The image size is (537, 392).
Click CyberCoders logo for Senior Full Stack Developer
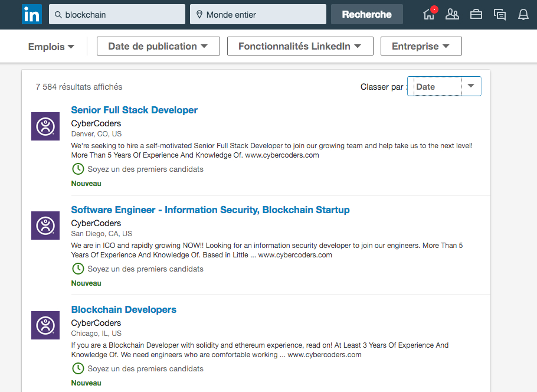pos(45,126)
